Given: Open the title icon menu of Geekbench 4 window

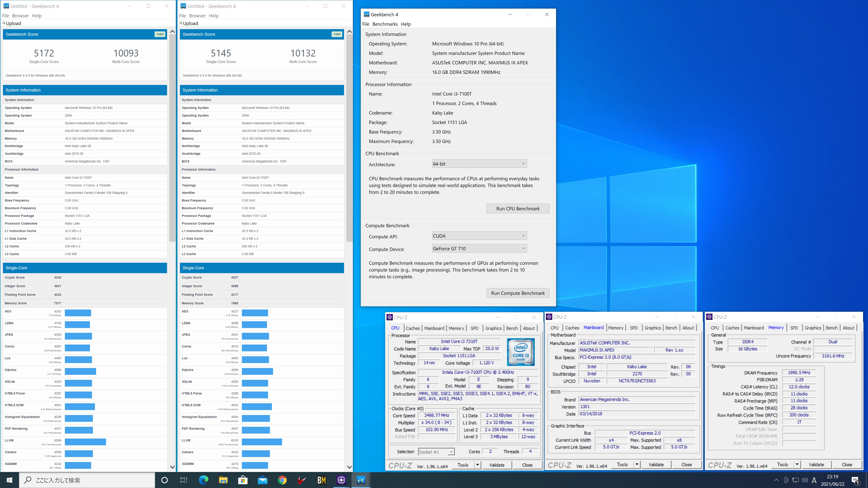Looking at the screenshot, I should pyautogui.click(x=367, y=14).
